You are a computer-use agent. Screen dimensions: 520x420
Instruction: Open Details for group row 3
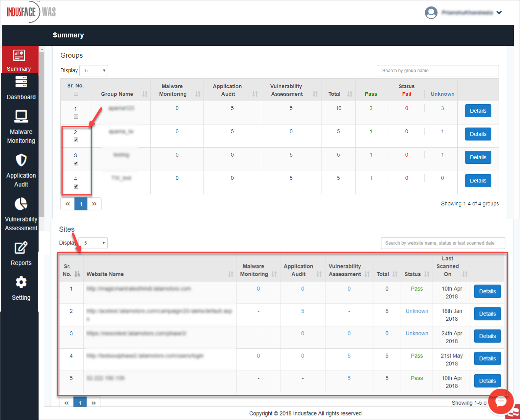point(478,157)
